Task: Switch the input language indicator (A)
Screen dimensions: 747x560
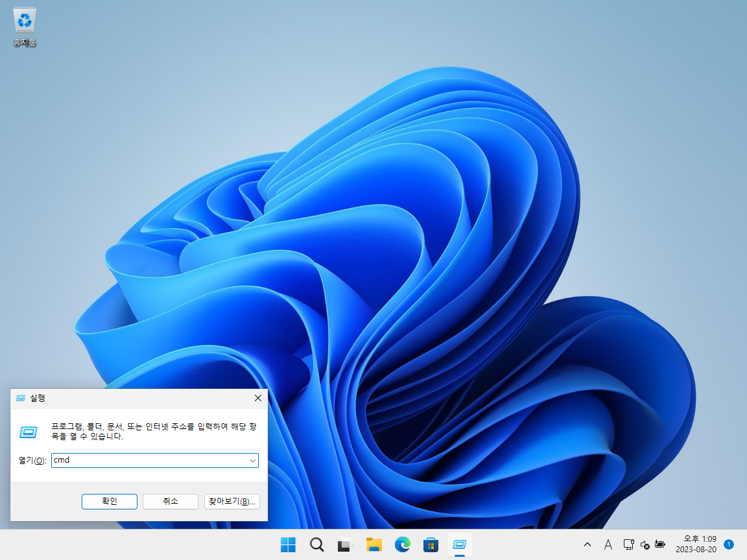Action: tap(608, 544)
